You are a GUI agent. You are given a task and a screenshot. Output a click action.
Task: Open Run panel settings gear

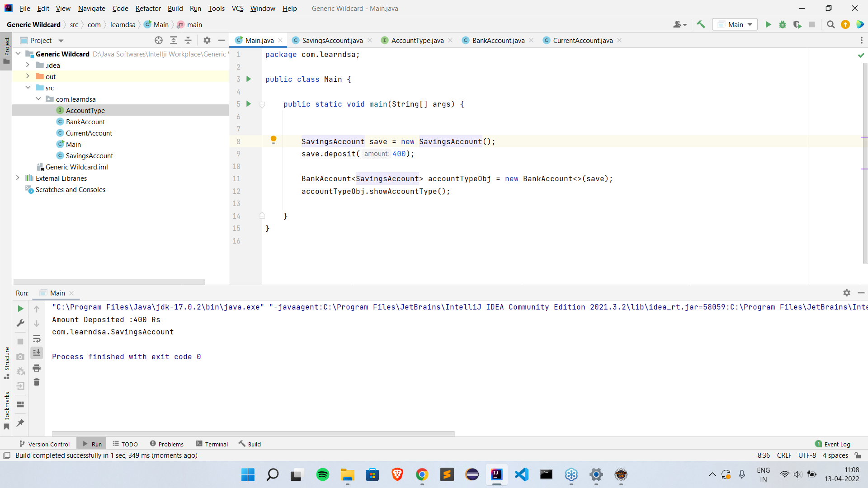point(846,293)
